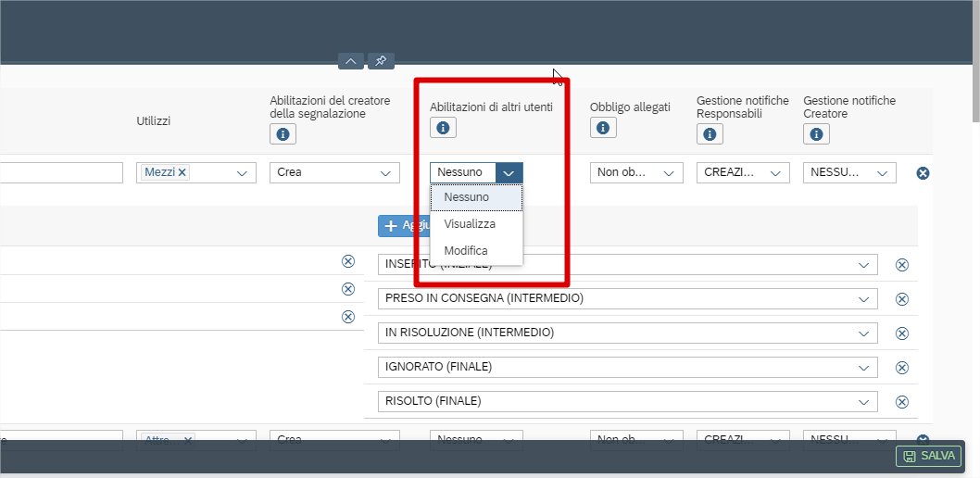This screenshot has height=478, width=980.
Task: Remove the first left list row
Action: pos(348,261)
